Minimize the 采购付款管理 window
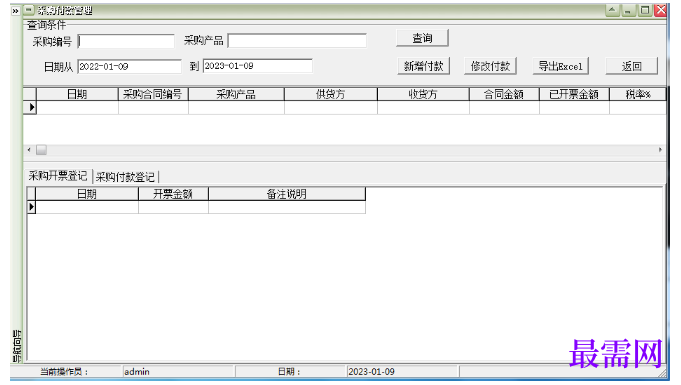 point(628,10)
